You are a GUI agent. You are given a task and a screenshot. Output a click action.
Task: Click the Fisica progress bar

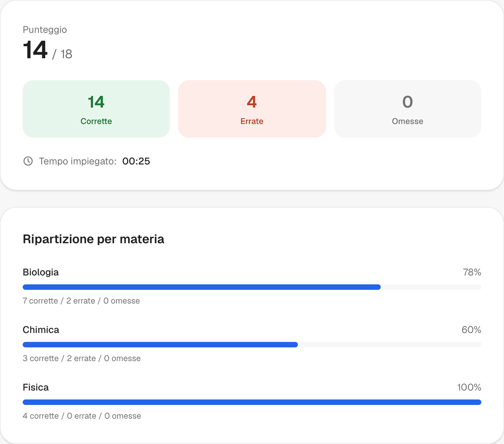click(252, 402)
